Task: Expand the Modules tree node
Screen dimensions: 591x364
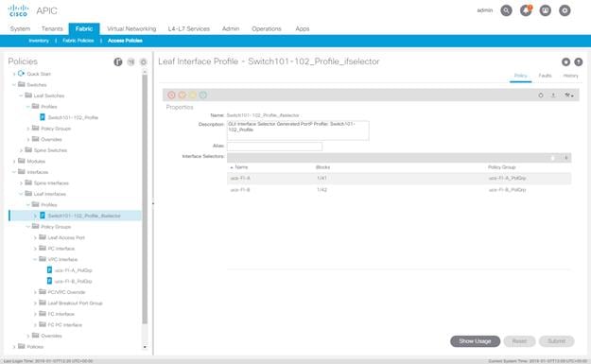Action: coord(14,162)
